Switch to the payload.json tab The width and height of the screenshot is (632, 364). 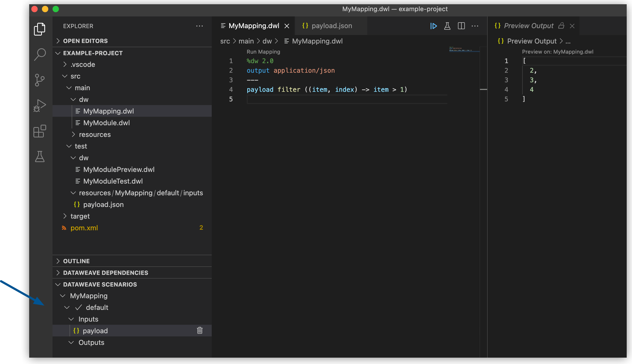coord(332,26)
